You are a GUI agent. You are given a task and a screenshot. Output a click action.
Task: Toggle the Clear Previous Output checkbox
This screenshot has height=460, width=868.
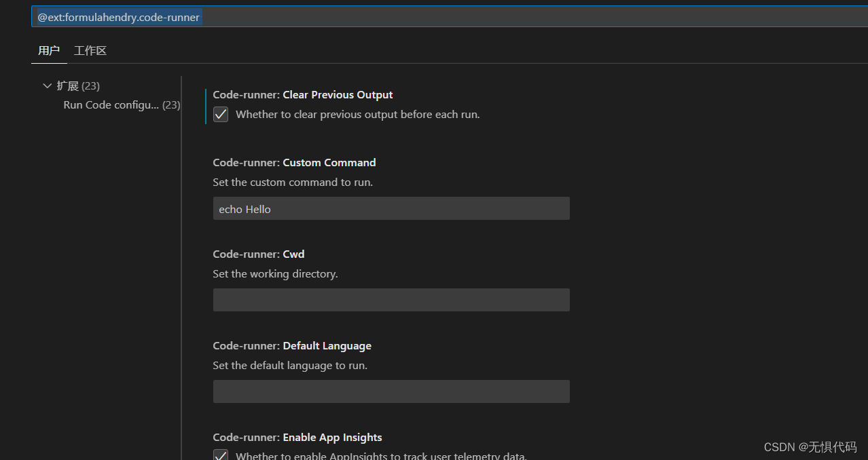[221, 114]
